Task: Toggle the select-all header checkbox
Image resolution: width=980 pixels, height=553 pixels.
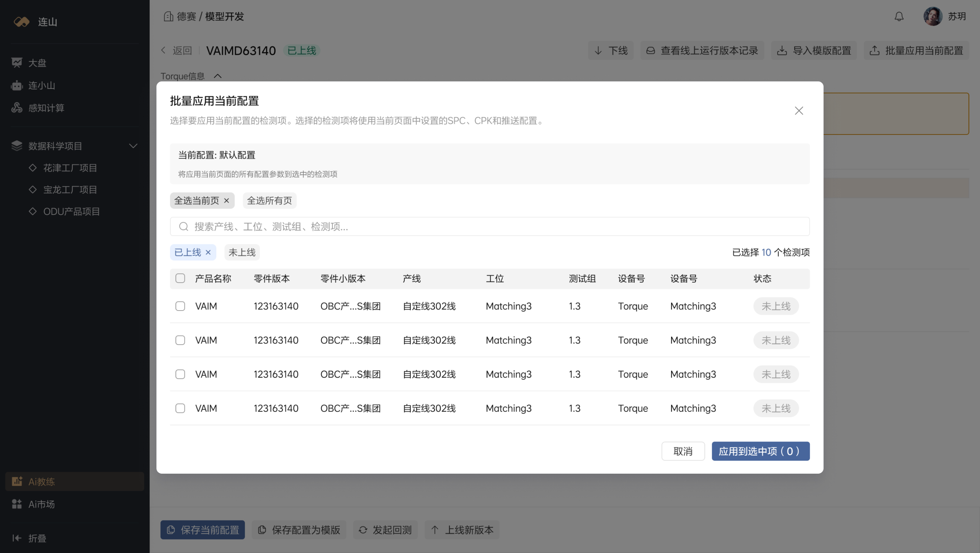Action: pyautogui.click(x=180, y=278)
